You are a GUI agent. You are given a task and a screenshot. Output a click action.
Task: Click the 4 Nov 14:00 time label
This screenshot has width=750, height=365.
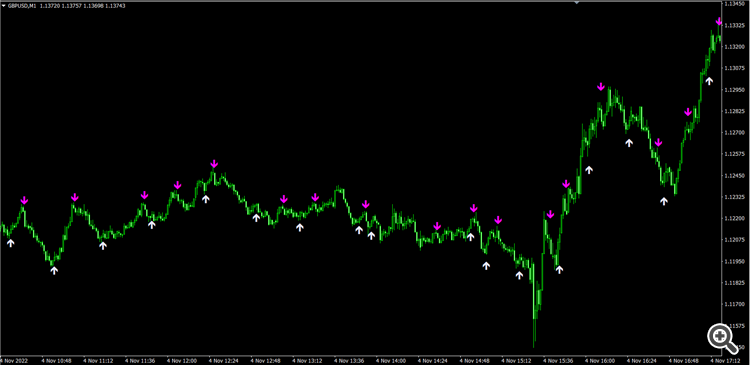tap(391, 361)
